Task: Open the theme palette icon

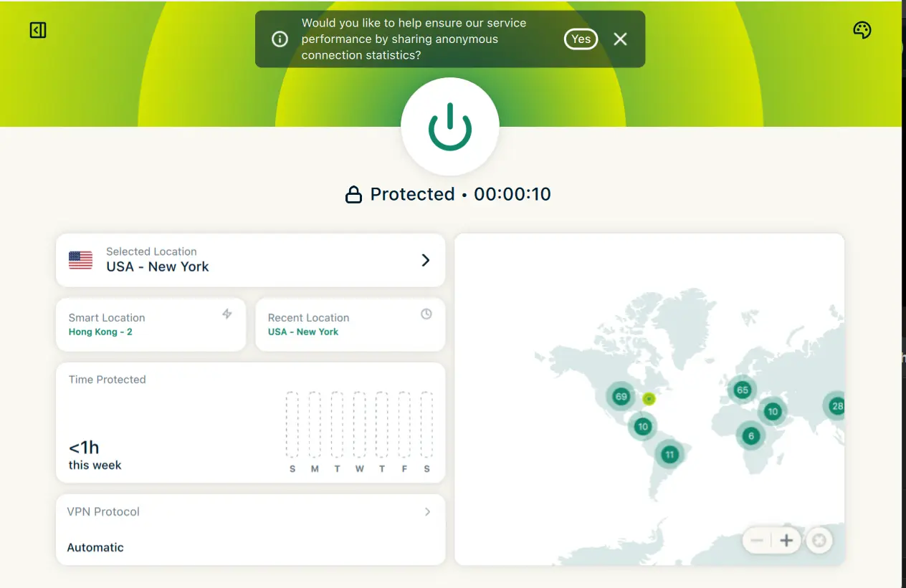Action: [862, 30]
